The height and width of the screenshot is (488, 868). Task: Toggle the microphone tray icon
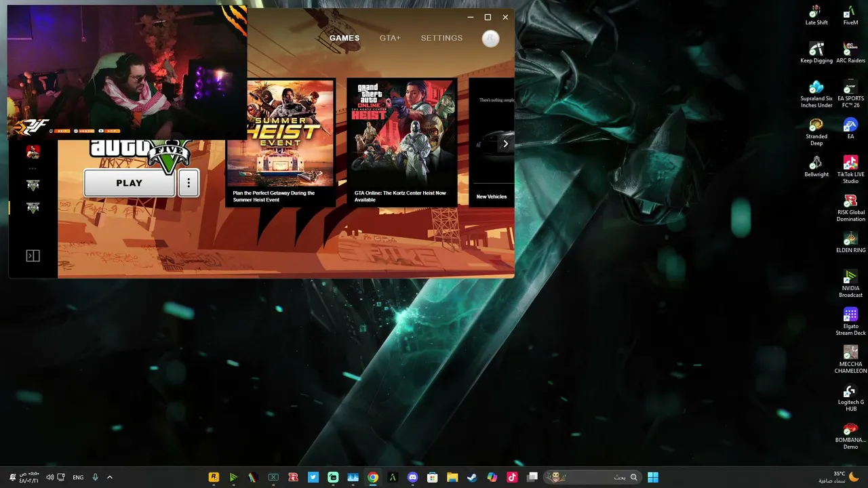95,477
